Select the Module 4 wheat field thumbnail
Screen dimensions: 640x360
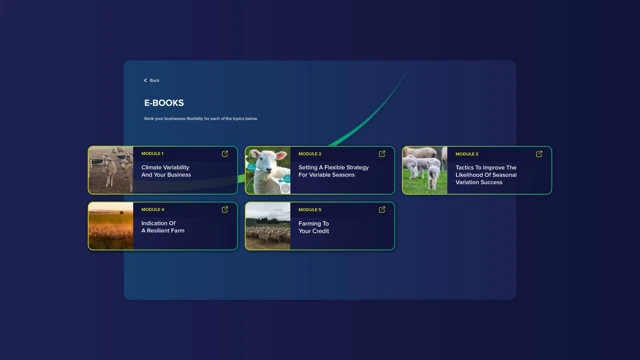[x=111, y=226]
